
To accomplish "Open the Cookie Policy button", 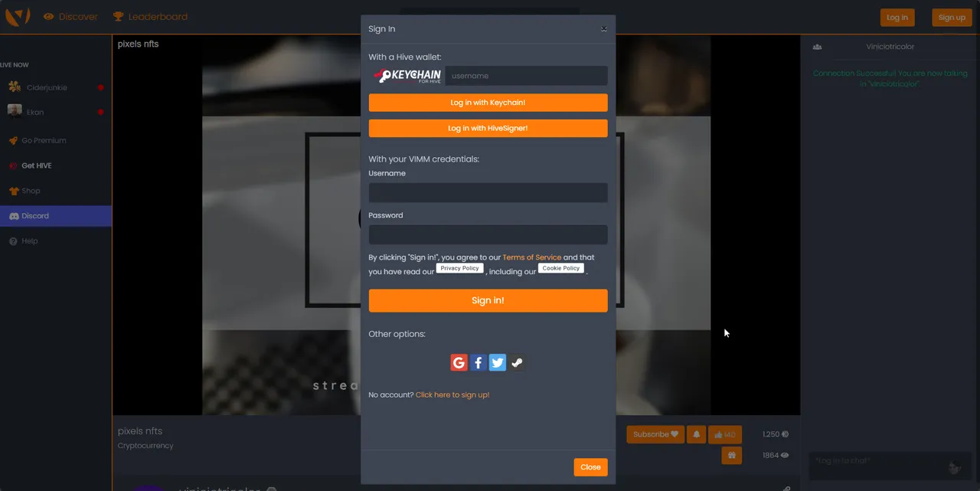I will click(x=561, y=269).
